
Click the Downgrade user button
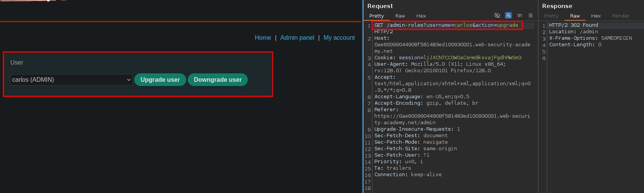pyautogui.click(x=218, y=80)
